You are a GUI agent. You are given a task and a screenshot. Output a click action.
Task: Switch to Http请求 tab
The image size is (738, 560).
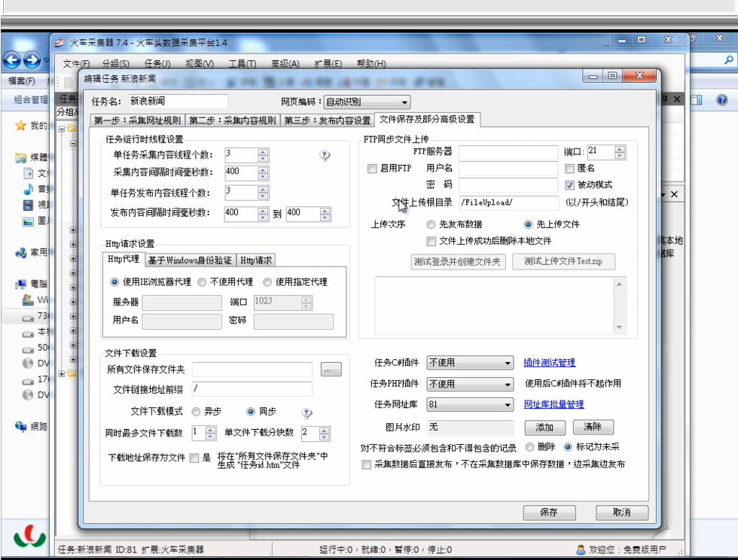pos(256,260)
